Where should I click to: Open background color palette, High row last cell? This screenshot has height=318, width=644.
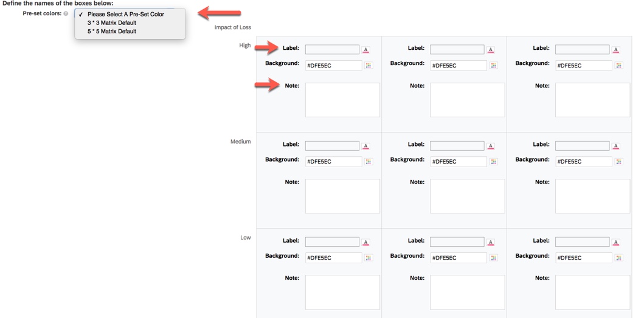[x=619, y=65]
